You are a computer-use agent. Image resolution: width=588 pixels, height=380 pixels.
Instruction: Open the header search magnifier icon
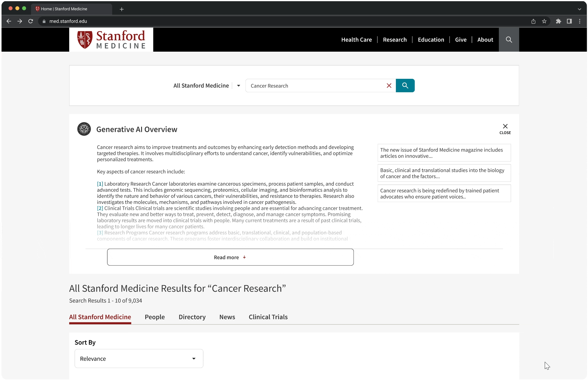(509, 40)
